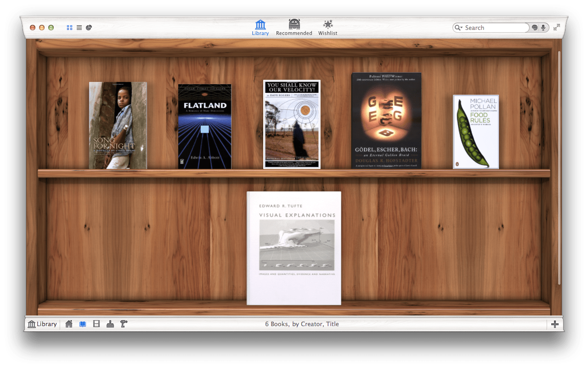Add a new item with the plus button
The width and height of the screenshot is (588, 368).
click(555, 324)
